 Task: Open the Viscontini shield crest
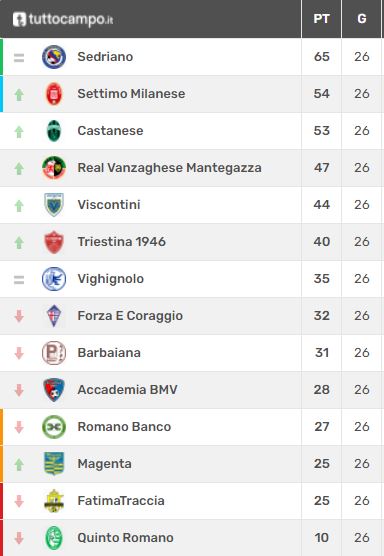[x=54, y=205]
